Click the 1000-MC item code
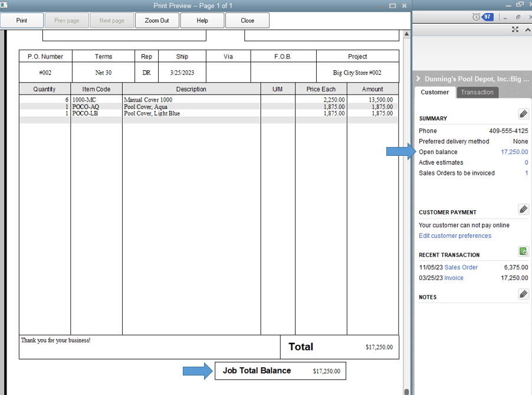Image resolution: width=532 pixels, height=395 pixels. point(84,100)
